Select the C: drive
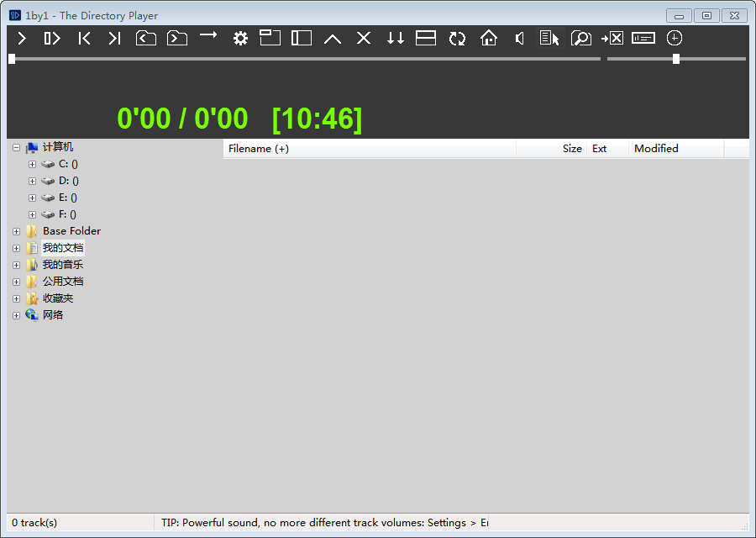This screenshot has height=538, width=756. (x=68, y=164)
